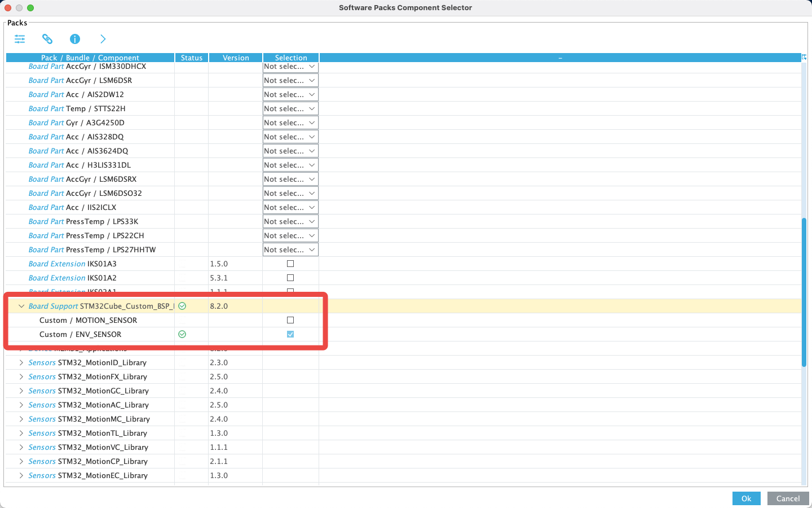
Task: Click the dash column header
Action: 560,58
